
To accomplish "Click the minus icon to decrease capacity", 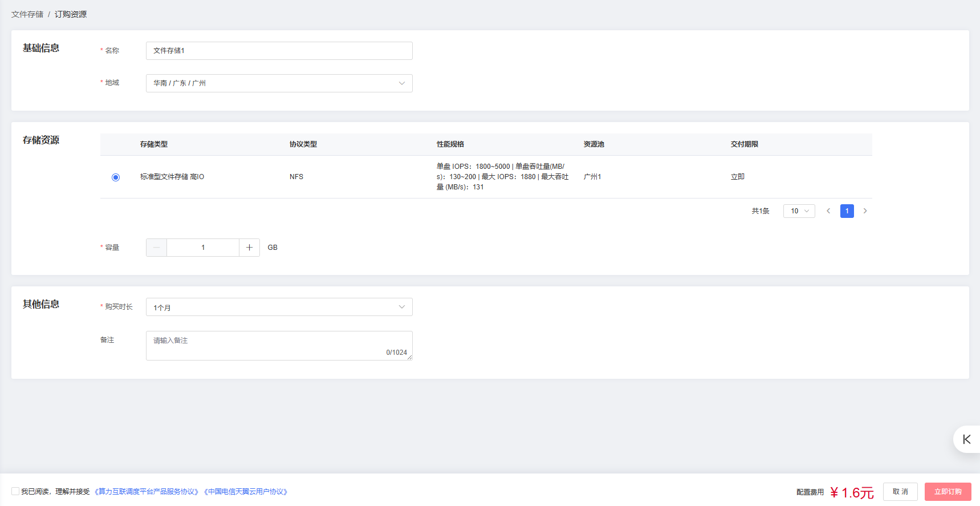I will 156,248.
